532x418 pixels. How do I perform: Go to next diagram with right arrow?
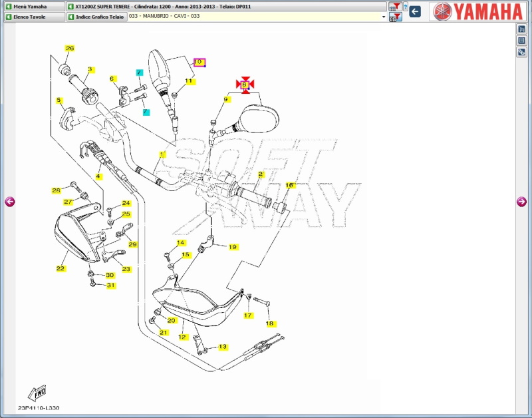point(521,202)
